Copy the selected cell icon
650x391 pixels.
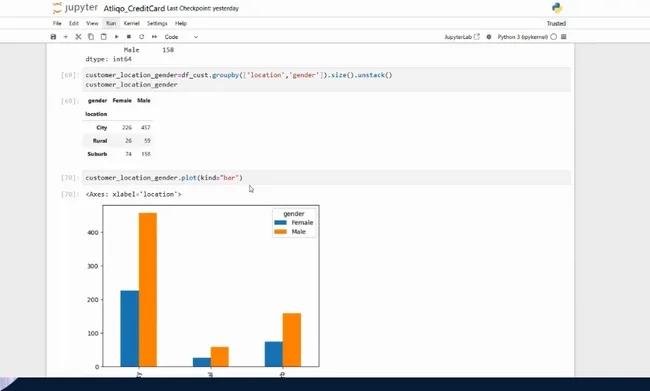point(91,37)
